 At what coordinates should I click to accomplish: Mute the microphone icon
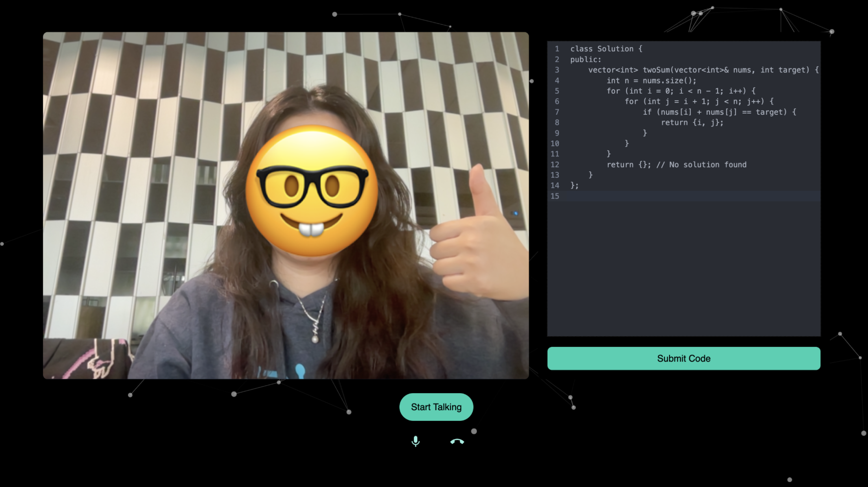(415, 441)
